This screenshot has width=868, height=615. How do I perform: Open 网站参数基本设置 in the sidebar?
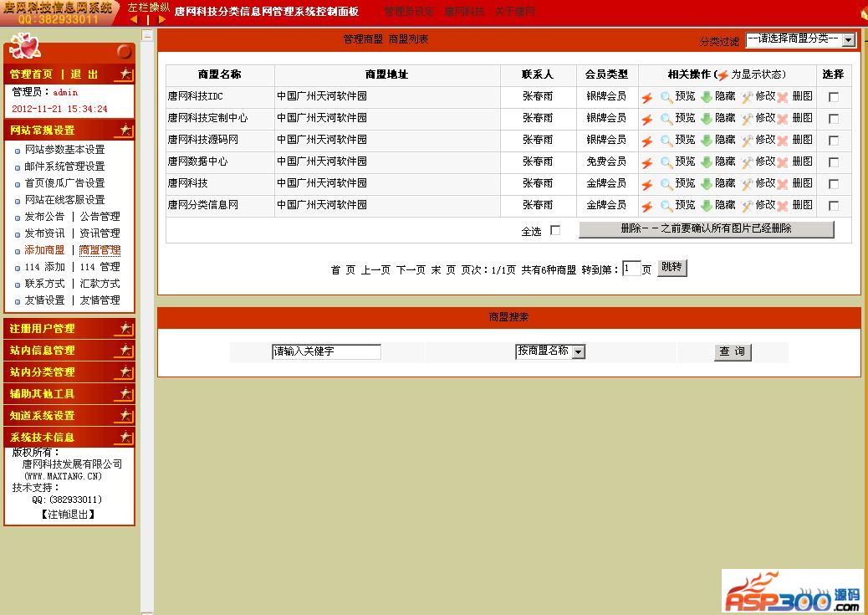point(64,150)
